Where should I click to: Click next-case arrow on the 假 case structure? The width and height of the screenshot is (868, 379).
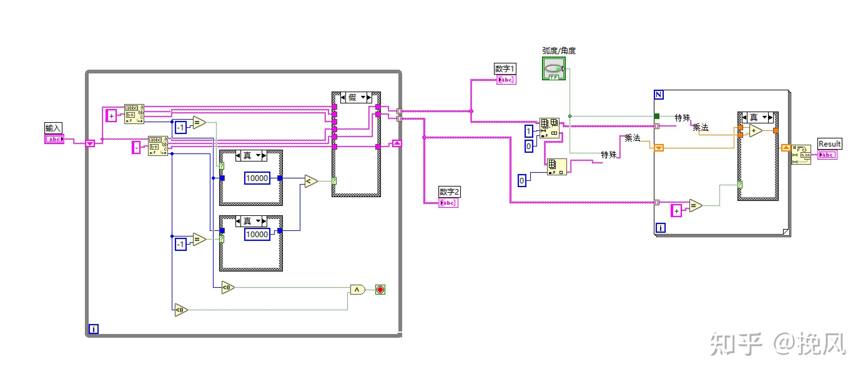[x=369, y=97]
